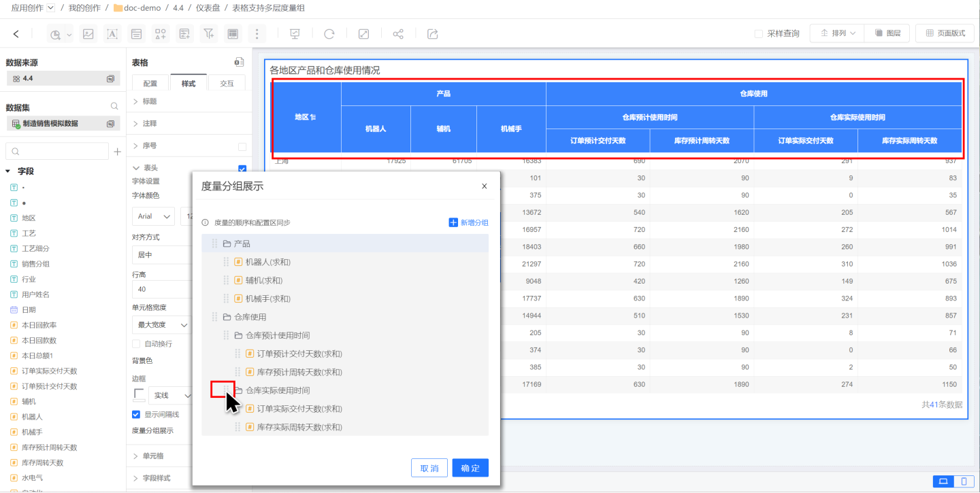Screen dimensions: 980x493
Task: Click the add text box icon
Action: pos(112,33)
